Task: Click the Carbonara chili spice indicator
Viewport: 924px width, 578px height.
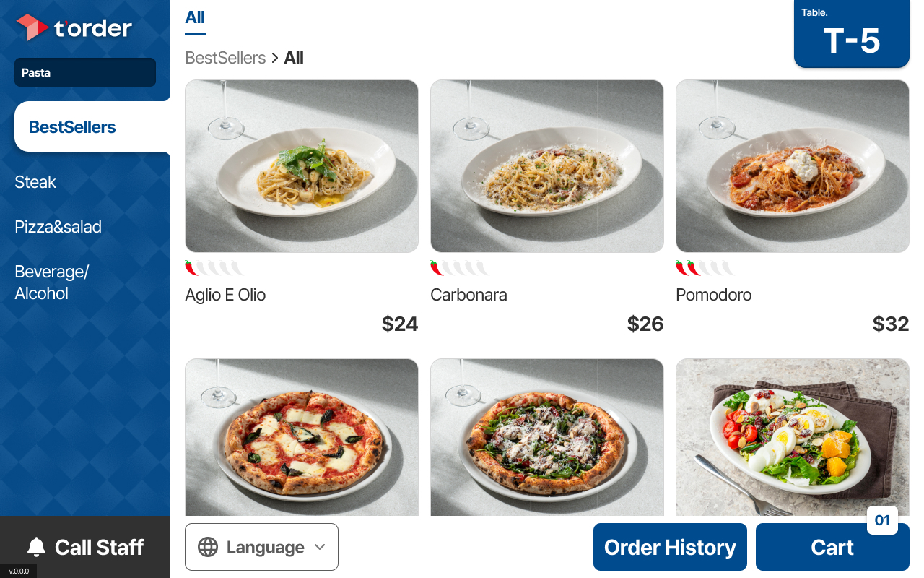Action: (460, 269)
